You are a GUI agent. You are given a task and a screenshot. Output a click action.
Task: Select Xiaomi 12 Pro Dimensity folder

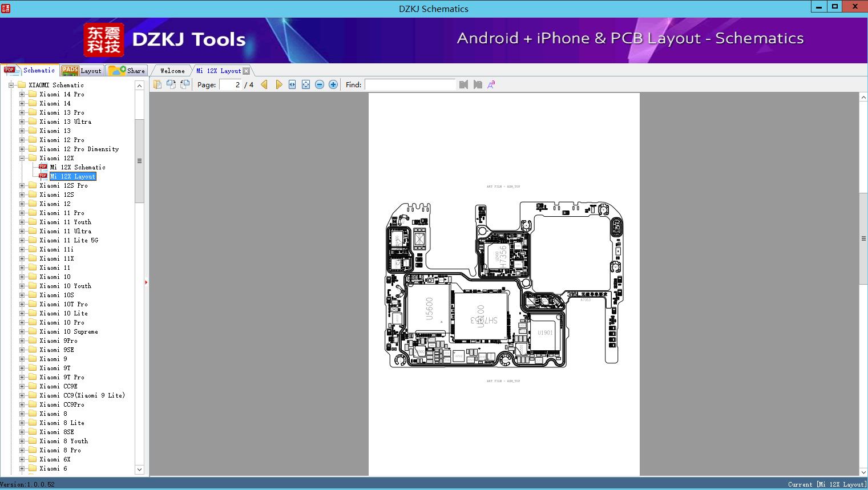(79, 149)
